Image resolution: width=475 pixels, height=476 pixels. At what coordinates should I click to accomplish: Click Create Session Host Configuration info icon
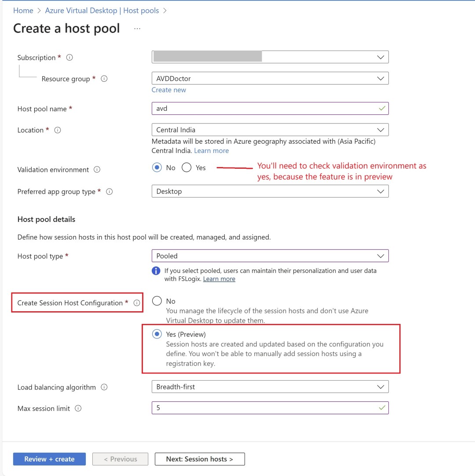(137, 303)
